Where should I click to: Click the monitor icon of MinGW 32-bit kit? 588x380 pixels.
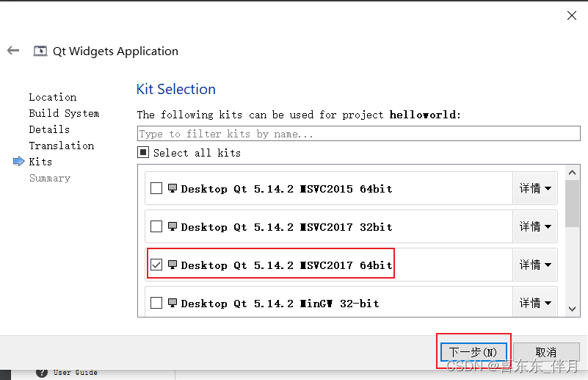pyautogui.click(x=173, y=303)
